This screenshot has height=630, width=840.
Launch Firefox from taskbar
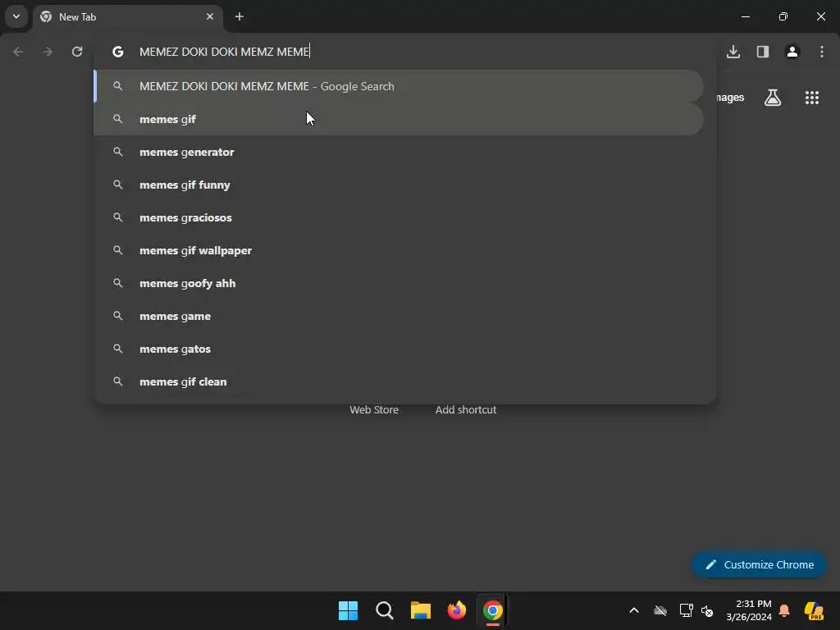point(456,610)
